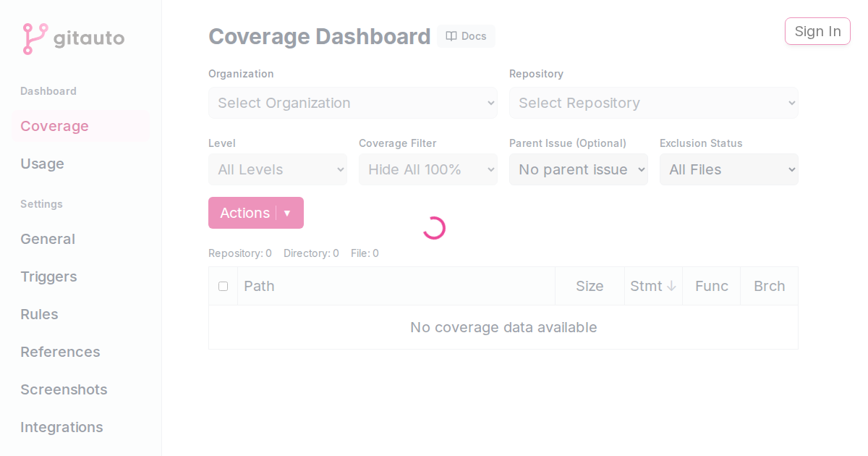Sort by the Size column header

click(590, 286)
